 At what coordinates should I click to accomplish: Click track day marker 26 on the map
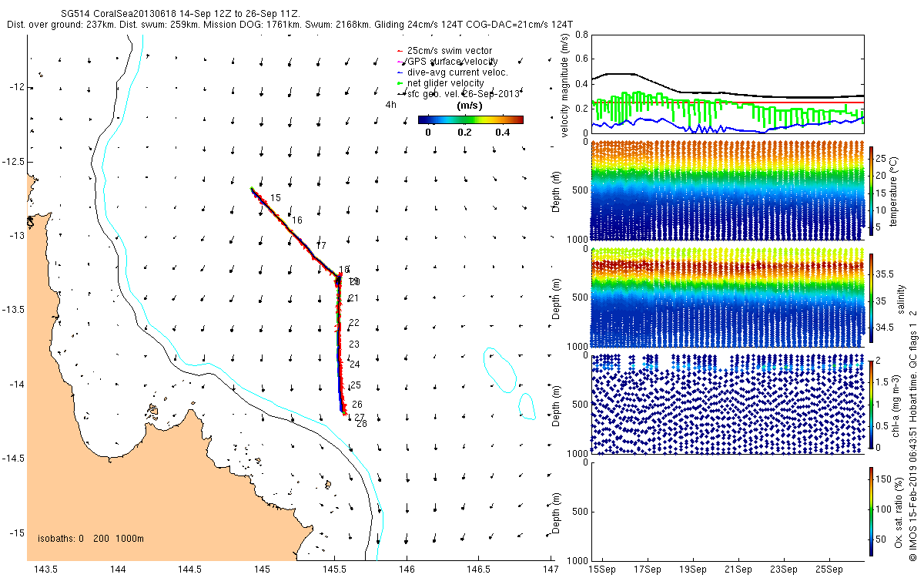click(357, 405)
